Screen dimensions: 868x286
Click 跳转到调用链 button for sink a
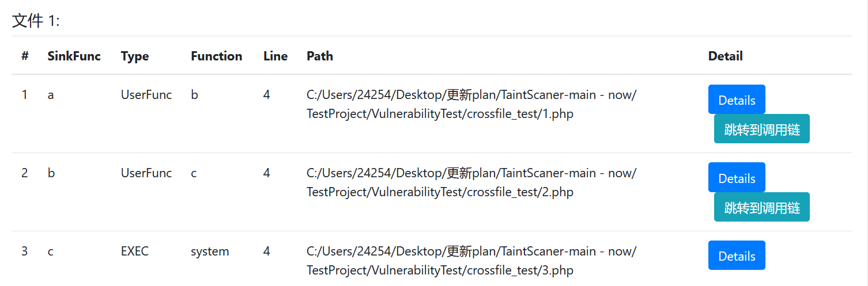coord(761,129)
